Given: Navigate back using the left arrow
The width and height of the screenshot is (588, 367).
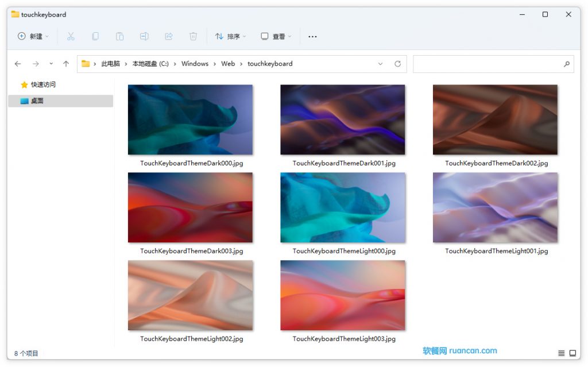Looking at the screenshot, I should pos(18,64).
